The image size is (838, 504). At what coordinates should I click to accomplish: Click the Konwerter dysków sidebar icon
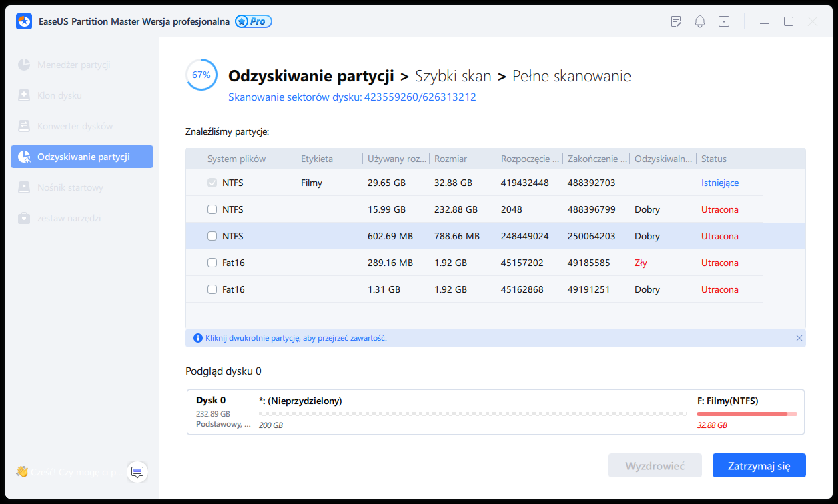tap(24, 126)
